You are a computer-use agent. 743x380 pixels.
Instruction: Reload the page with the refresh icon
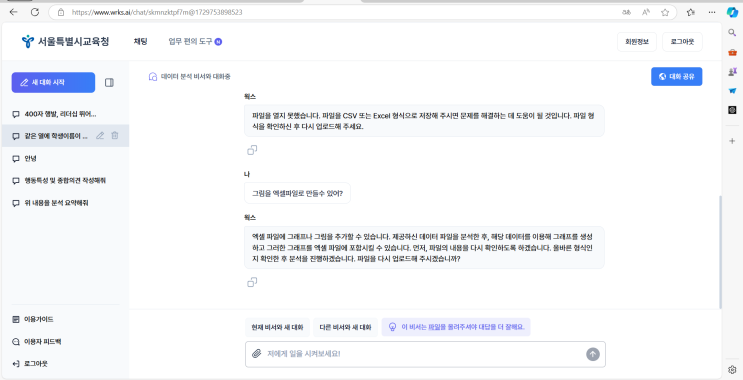pos(35,12)
